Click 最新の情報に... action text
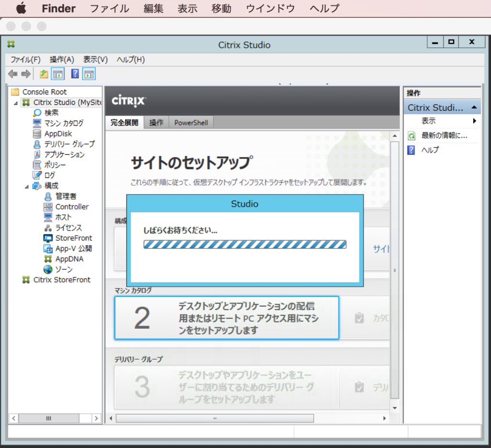491x448 pixels. pyautogui.click(x=444, y=136)
